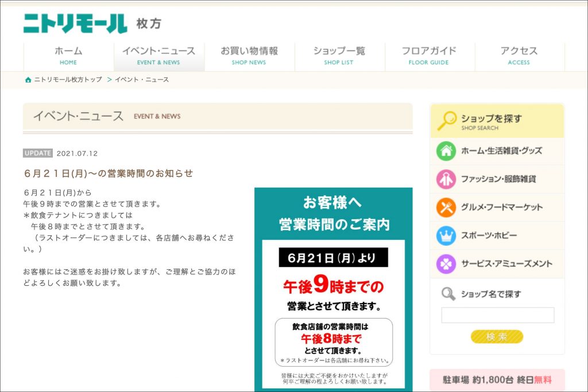Open the ホーム HOME navigation tab
The height and width of the screenshot is (392, 588).
[x=68, y=56]
